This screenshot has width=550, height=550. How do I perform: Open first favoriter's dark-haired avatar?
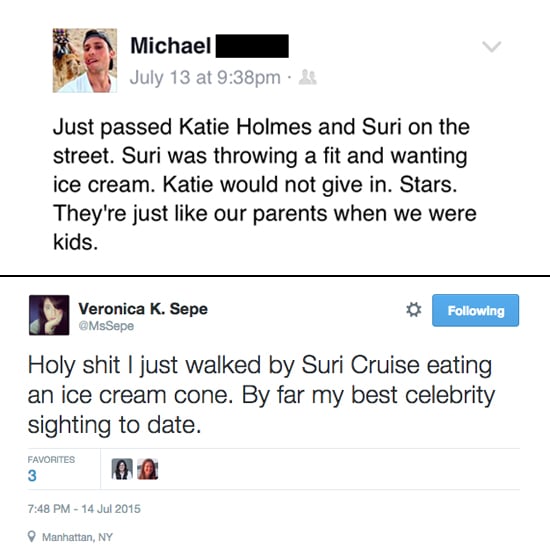pyautogui.click(x=122, y=469)
